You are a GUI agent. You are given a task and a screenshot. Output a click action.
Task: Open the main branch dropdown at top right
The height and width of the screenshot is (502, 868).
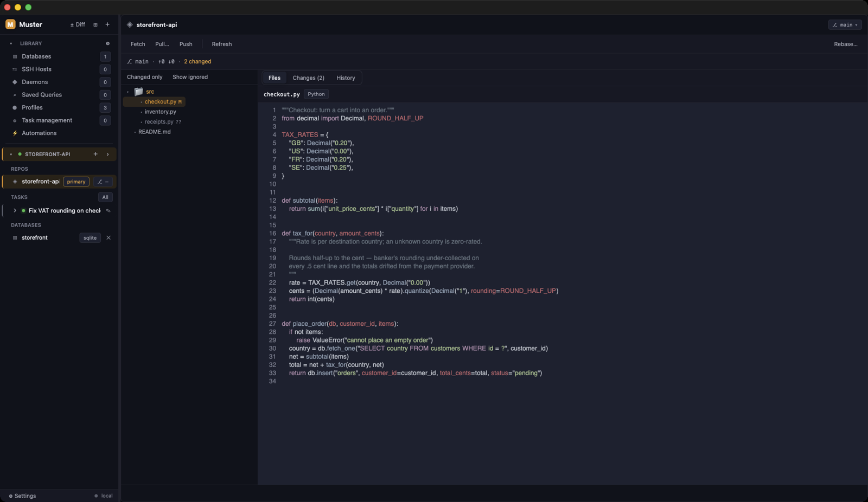845,25
